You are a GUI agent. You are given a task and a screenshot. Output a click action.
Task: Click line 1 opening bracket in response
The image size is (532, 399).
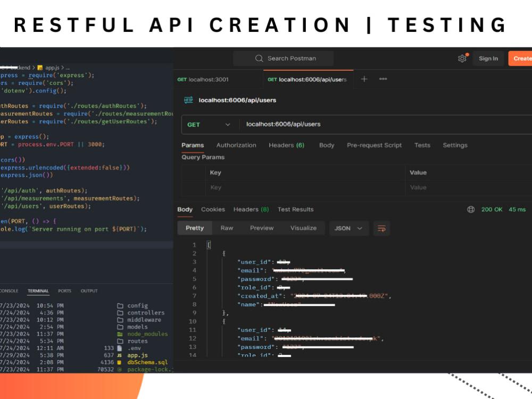pos(209,245)
